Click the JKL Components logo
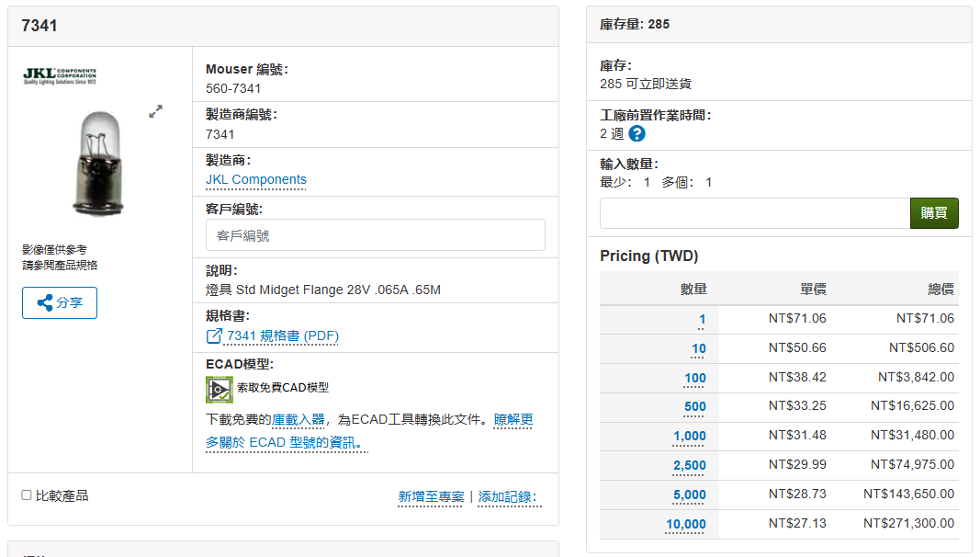The width and height of the screenshot is (980, 557). click(x=59, y=75)
